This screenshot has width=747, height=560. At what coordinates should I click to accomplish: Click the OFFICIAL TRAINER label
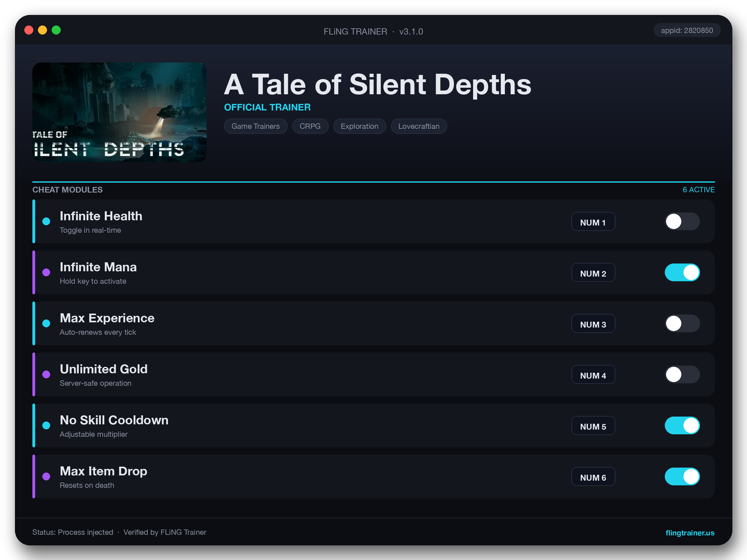point(267,107)
